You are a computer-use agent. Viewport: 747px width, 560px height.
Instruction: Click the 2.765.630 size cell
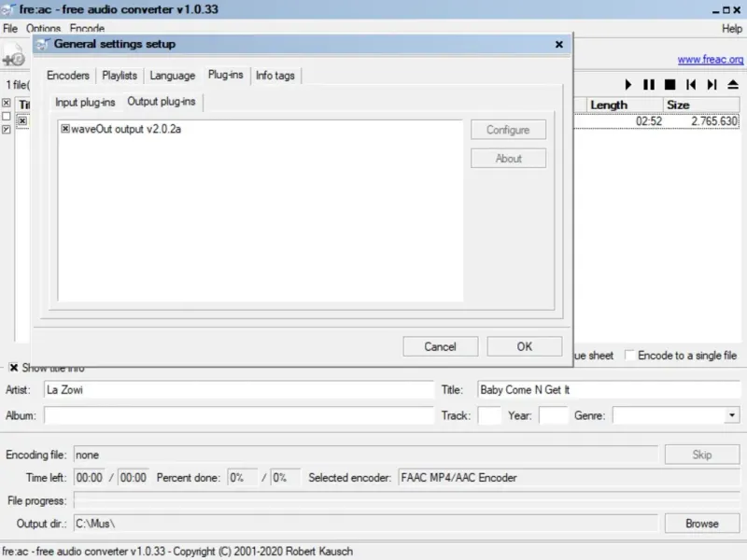coord(714,121)
